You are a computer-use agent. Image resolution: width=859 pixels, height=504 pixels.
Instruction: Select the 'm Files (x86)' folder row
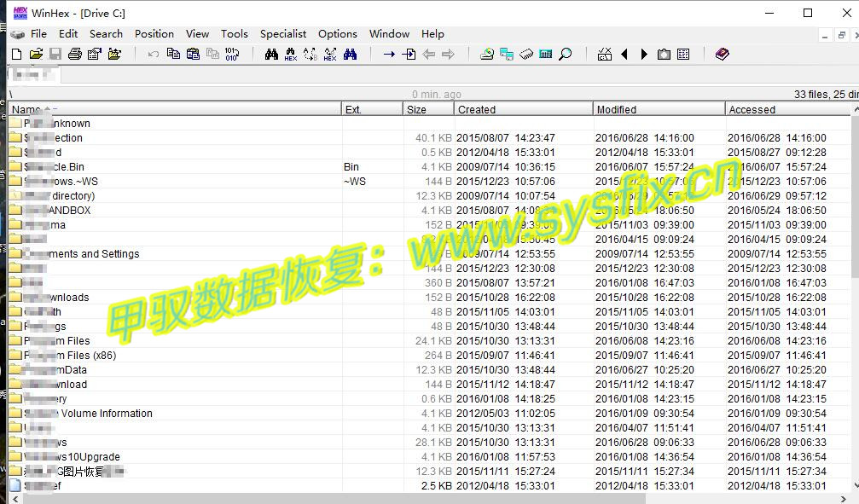pos(430,355)
